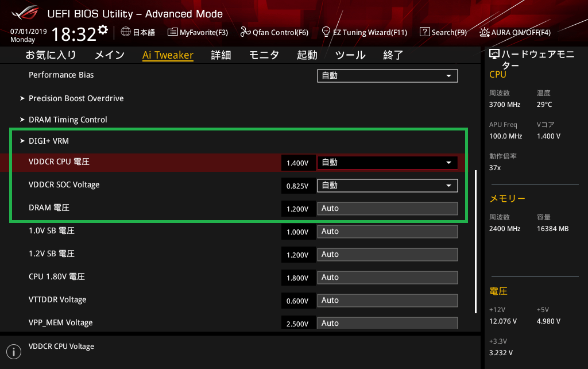This screenshot has width=588, height=369.
Task: Click the 18:32 clock display
Action: pos(74,34)
